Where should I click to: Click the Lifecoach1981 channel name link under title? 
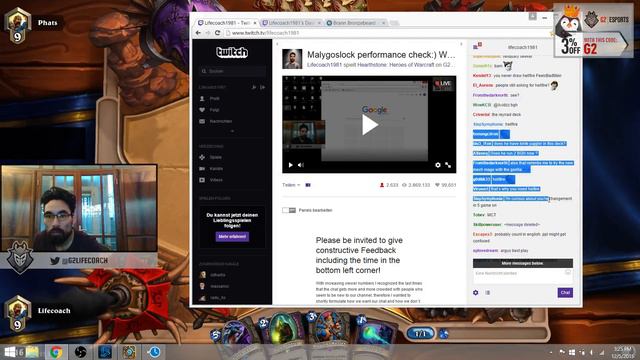pos(324,65)
